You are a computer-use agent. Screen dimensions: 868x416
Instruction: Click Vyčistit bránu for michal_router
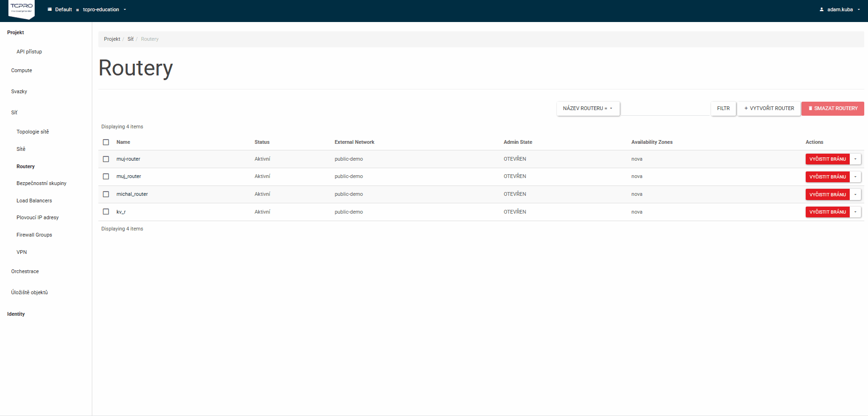828,194
